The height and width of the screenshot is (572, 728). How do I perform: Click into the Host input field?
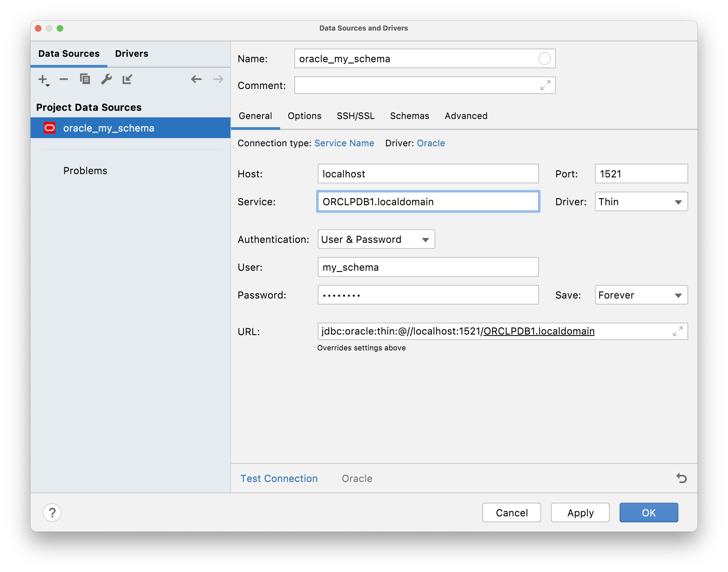(428, 174)
